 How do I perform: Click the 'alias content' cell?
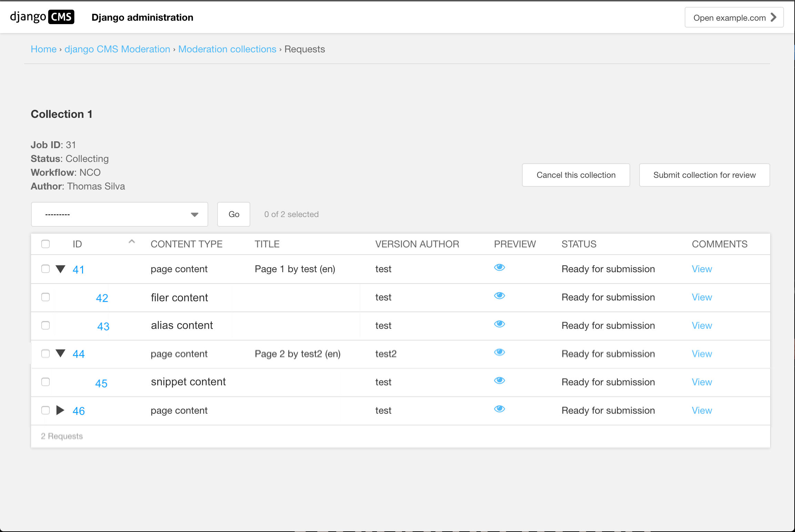[x=182, y=325]
